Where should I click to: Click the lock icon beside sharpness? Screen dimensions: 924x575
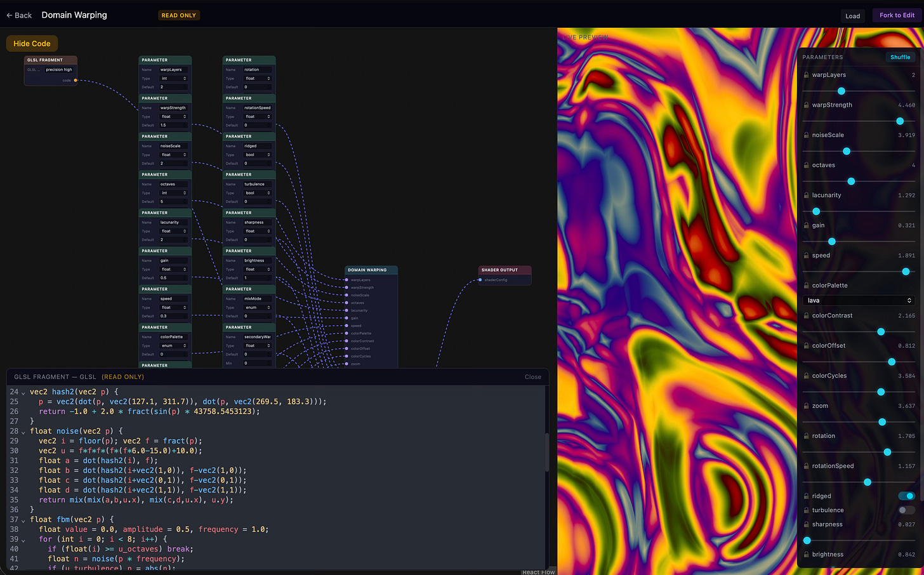(806, 524)
